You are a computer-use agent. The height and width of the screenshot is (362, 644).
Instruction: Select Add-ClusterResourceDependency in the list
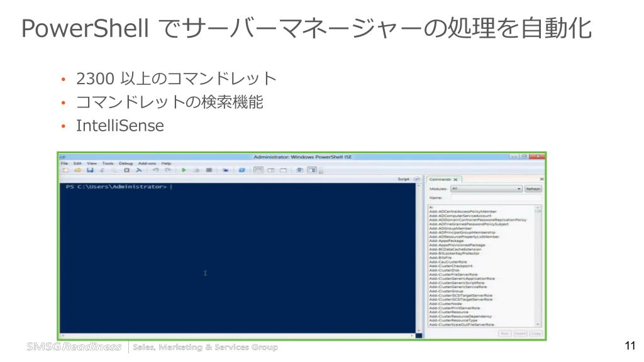pos(460,317)
